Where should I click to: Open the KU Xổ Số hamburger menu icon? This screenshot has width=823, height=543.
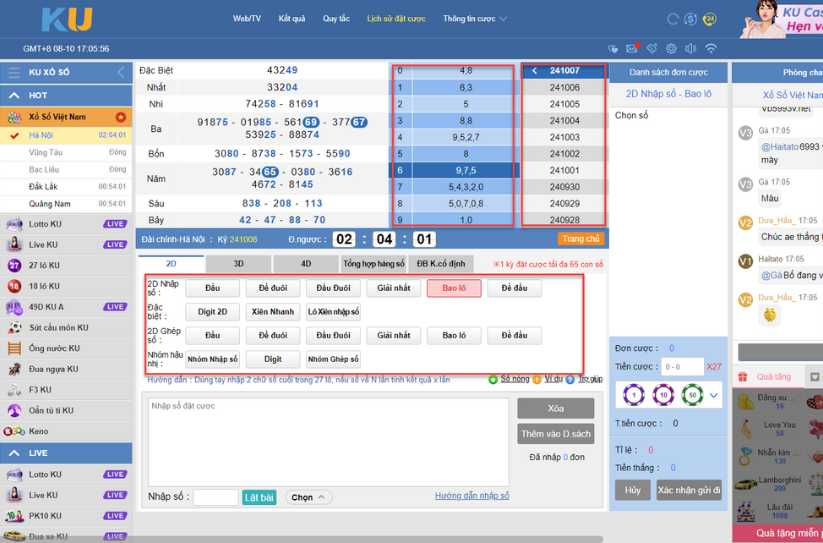pyautogui.click(x=14, y=72)
